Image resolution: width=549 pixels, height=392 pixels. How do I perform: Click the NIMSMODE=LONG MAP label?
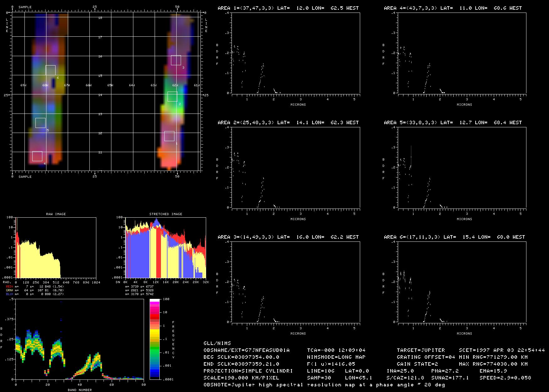tap(336, 357)
